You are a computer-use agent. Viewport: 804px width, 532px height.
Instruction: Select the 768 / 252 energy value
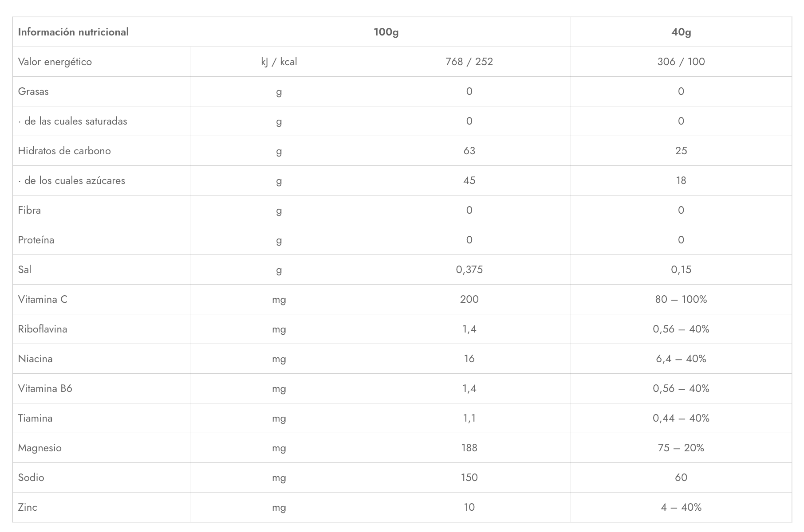pos(469,62)
